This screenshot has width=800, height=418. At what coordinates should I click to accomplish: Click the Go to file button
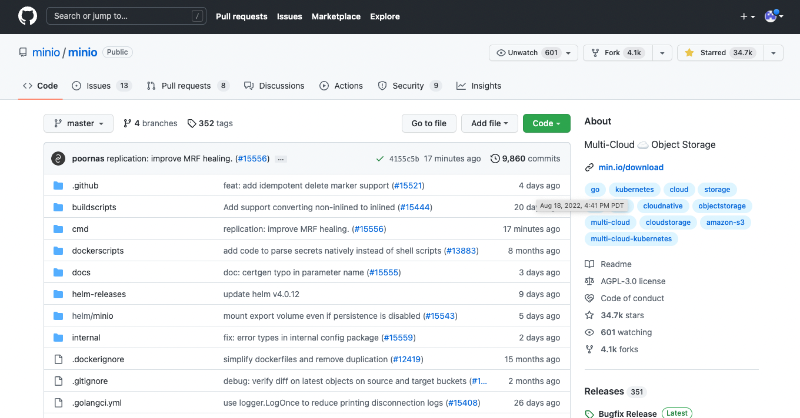[429, 124]
